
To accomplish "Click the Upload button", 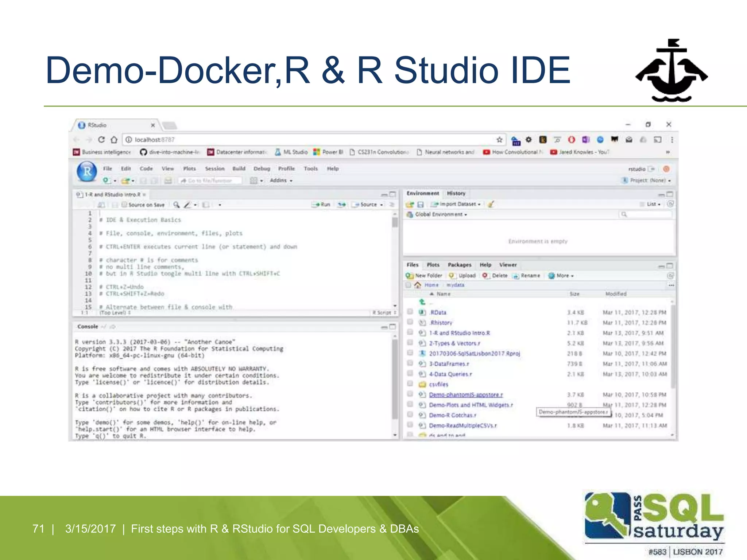I will point(462,276).
